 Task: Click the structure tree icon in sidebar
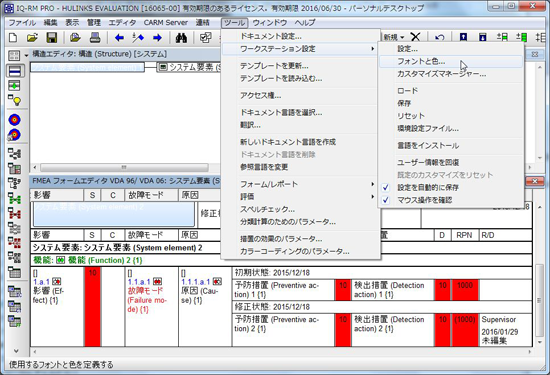(x=14, y=154)
